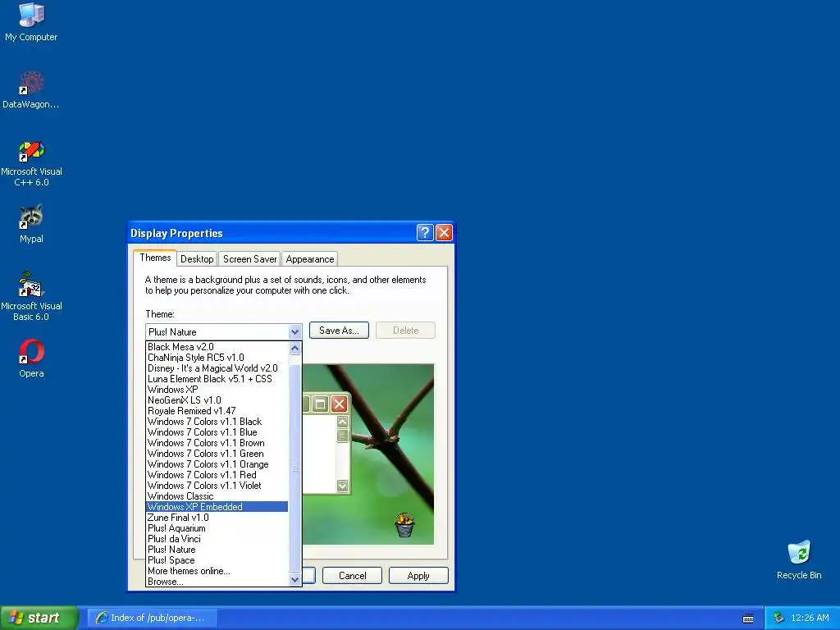840x630 pixels.
Task: Select the Recycle Bin icon
Action: pyautogui.click(x=799, y=559)
